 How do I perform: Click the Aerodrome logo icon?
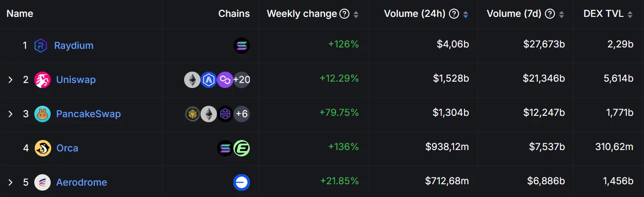[42, 182]
